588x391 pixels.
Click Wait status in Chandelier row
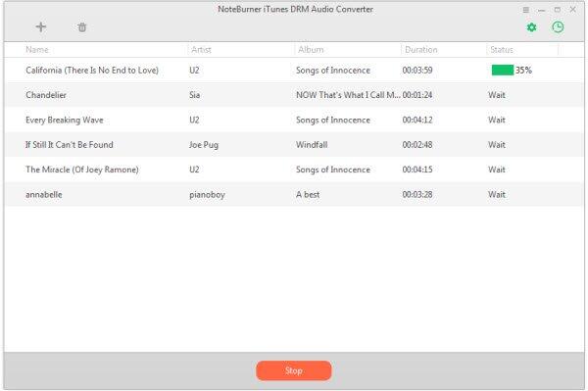[x=497, y=95]
